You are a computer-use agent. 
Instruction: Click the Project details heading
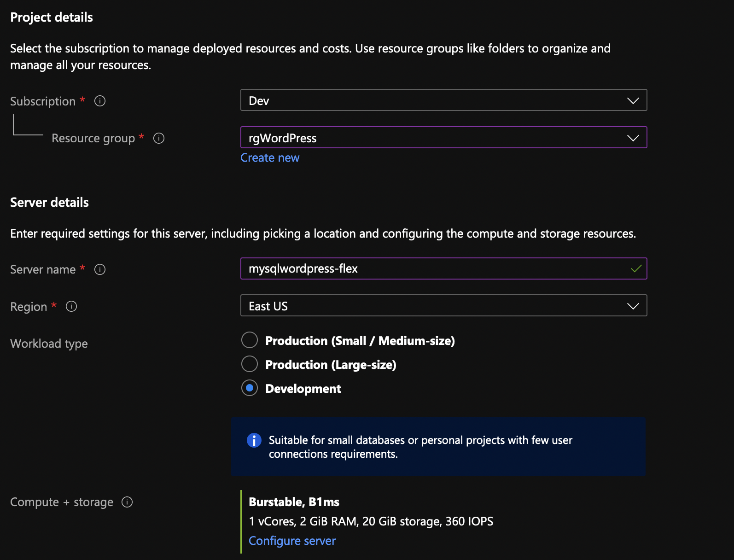point(52,17)
